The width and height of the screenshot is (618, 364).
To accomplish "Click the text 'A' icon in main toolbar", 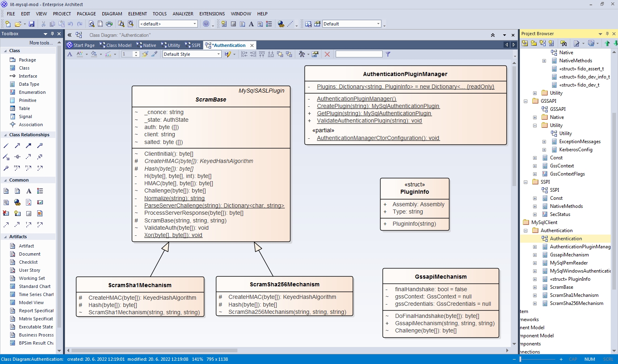I will pyautogui.click(x=251, y=24).
